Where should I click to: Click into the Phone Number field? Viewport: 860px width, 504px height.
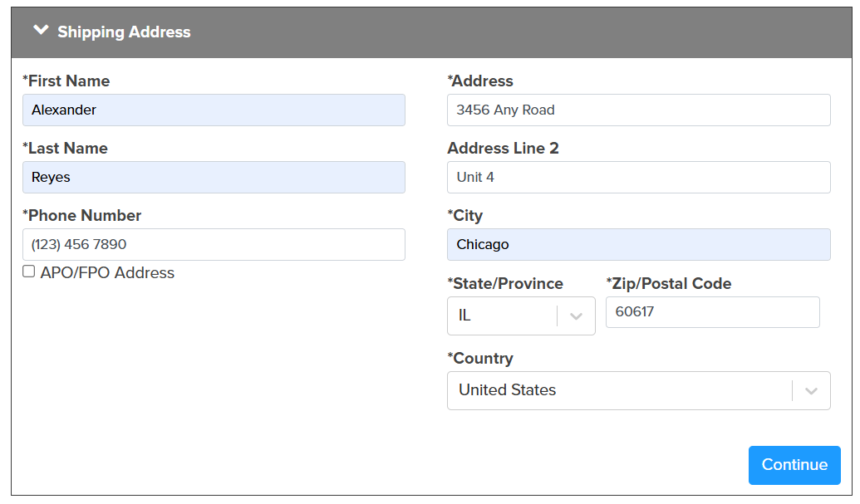214,245
